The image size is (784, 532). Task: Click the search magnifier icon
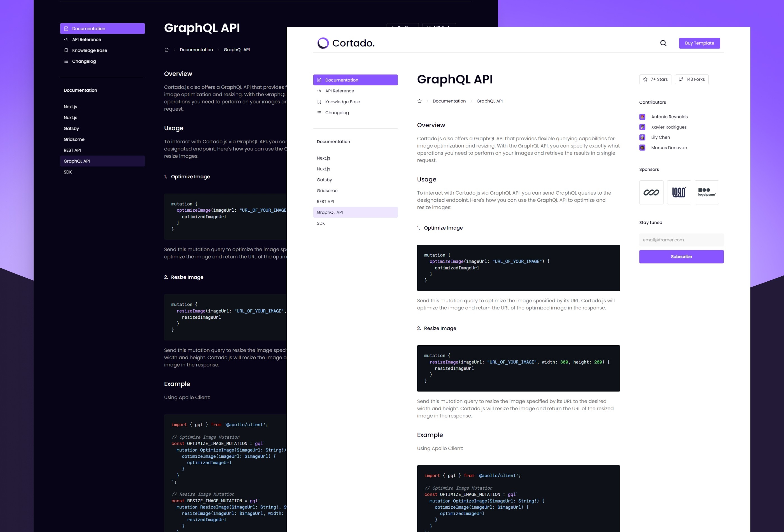click(663, 43)
